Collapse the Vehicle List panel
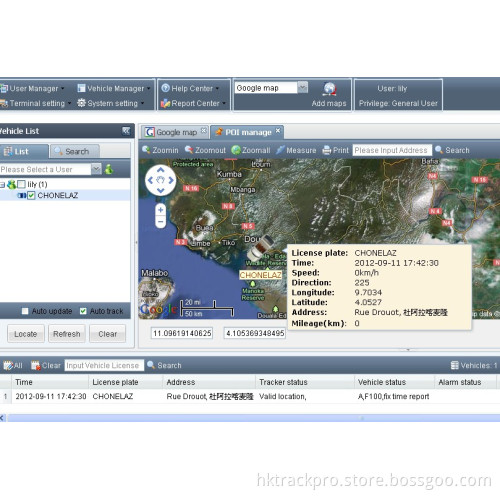 (x=126, y=131)
